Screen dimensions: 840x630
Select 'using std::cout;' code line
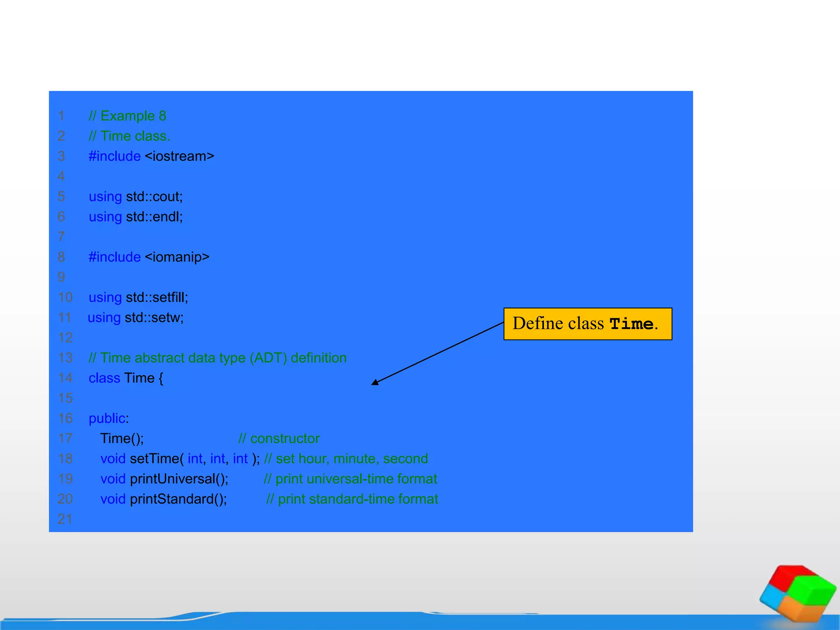click(x=136, y=197)
